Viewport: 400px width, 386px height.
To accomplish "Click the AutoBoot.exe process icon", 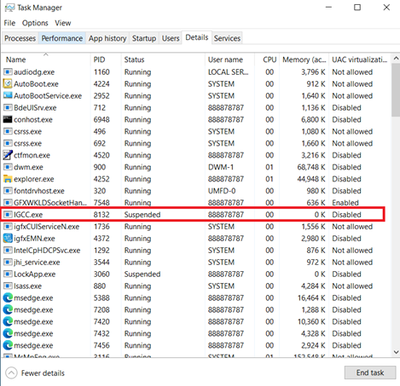I will (x=8, y=84).
